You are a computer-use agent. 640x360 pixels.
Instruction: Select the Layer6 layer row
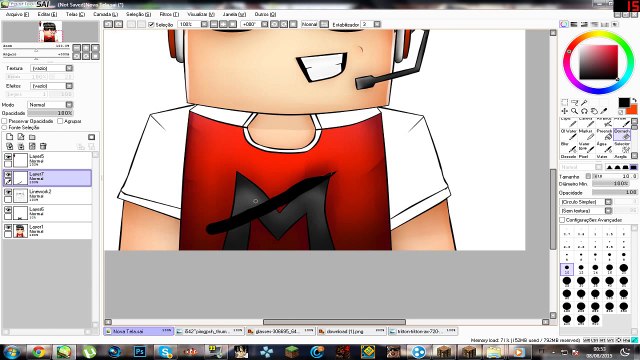point(47,213)
